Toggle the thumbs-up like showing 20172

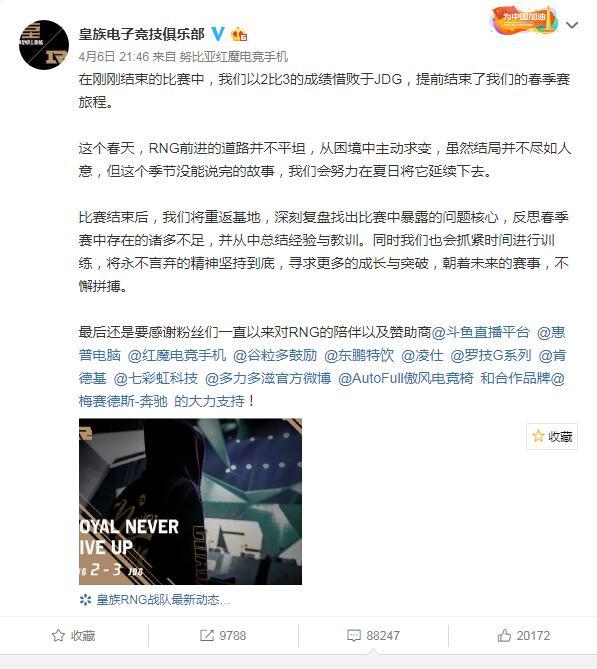[524, 636]
